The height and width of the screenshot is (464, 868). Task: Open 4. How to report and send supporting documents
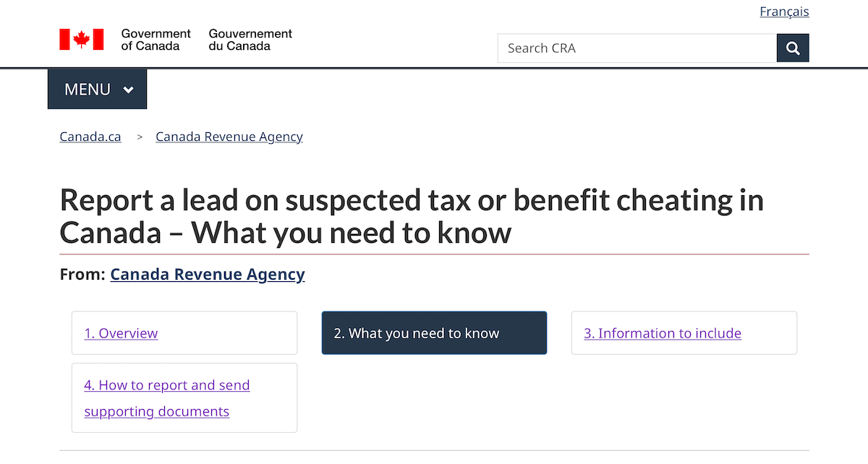click(167, 398)
